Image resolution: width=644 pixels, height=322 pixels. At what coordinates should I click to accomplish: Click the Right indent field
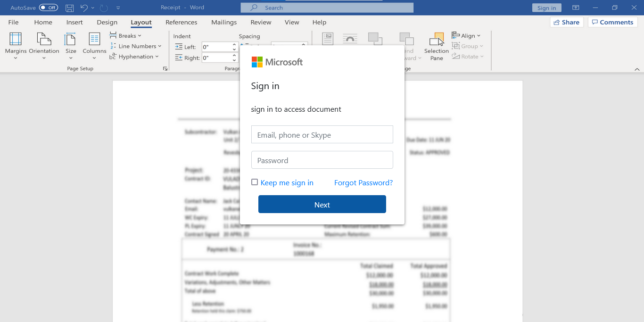216,58
